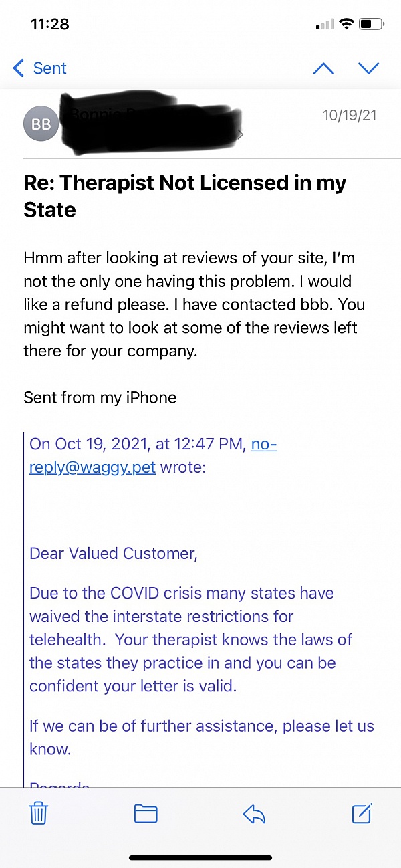Show previous message with up arrow
The width and height of the screenshot is (401, 868).
323,68
